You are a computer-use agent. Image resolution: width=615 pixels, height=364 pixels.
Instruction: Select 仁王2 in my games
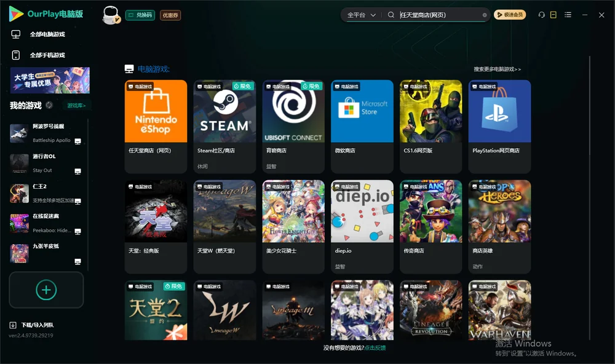[x=46, y=193]
